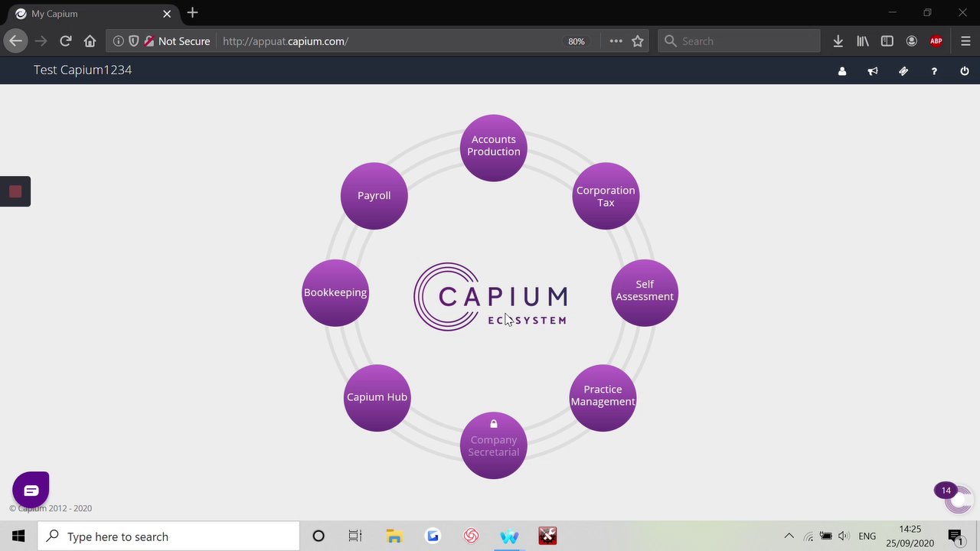Screen dimensions: 980x551
Task: Open help via question mark icon
Action: (x=934, y=71)
